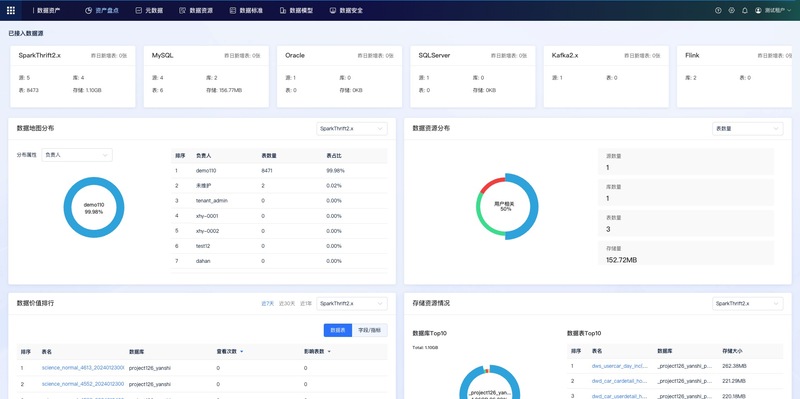Click the 数据标准 menu icon
The image size is (800, 399).
tap(233, 10)
